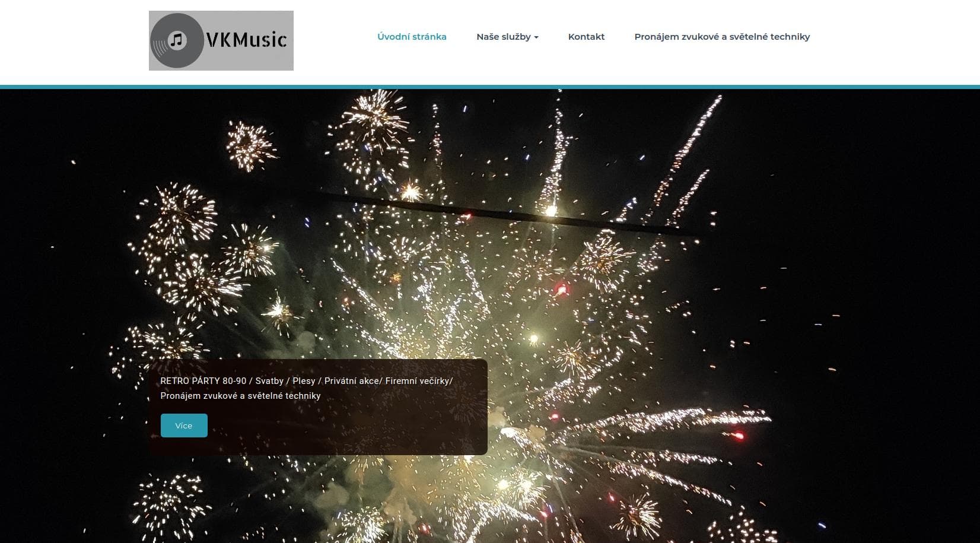Select the RETRO PÁRTY 80-90 caption text
Screen dimensions: 980x543
point(203,381)
